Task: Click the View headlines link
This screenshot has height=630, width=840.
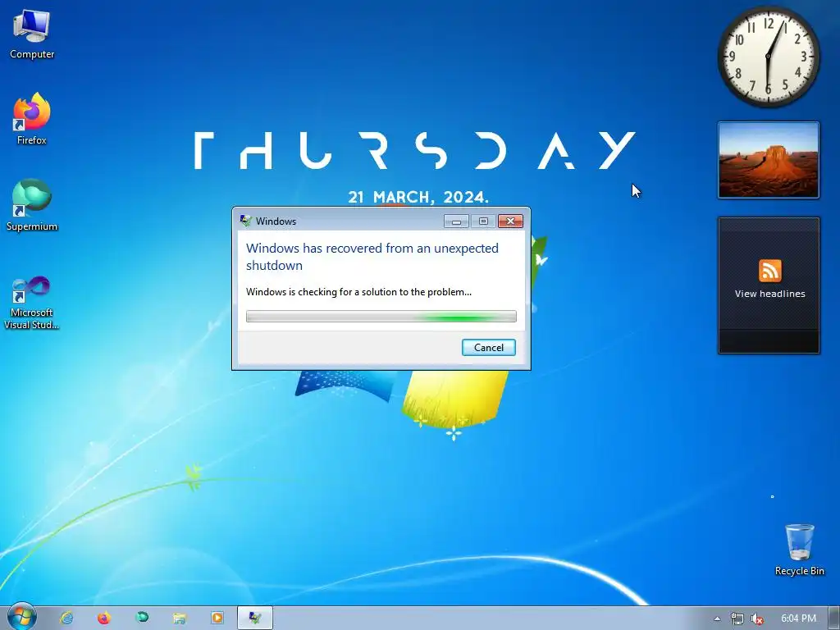Action: tap(769, 294)
